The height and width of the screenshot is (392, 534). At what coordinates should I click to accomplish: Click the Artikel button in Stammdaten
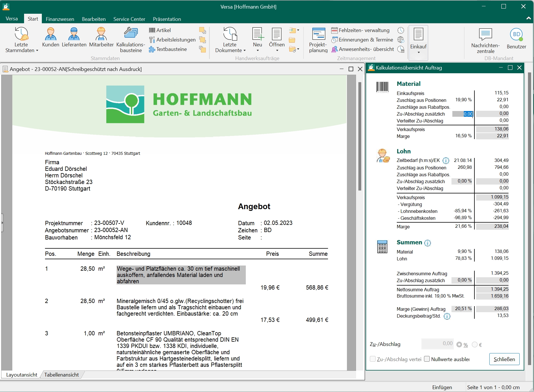tap(160, 30)
